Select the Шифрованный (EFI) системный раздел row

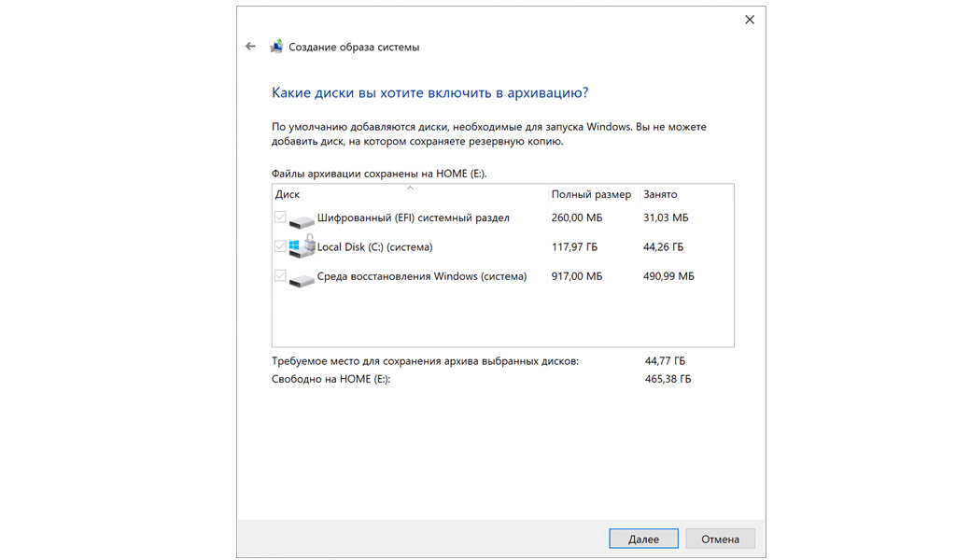pos(502,217)
